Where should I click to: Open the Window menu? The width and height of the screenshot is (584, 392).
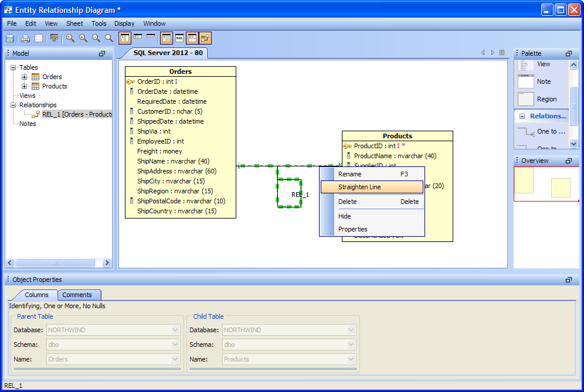[154, 23]
